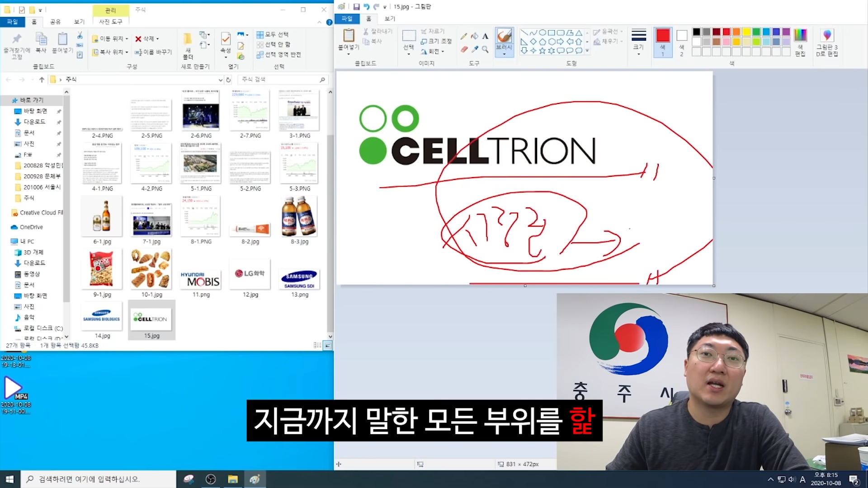Expand the shapes gallery more arrow
The width and height of the screenshot is (868, 488).
[587, 51]
